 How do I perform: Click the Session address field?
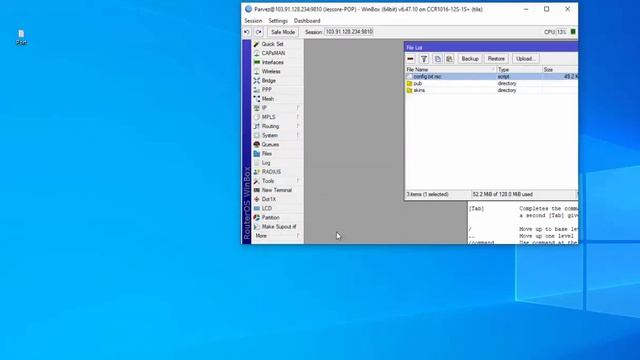click(349, 32)
